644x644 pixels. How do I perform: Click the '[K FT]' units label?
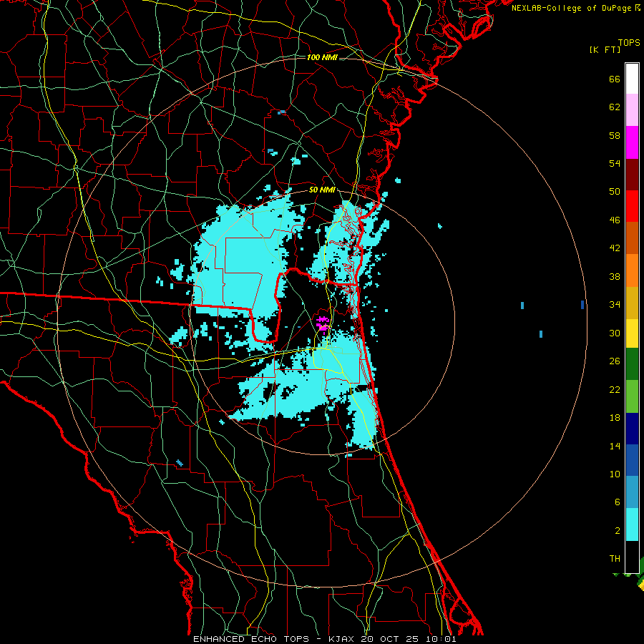[x=605, y=49]
